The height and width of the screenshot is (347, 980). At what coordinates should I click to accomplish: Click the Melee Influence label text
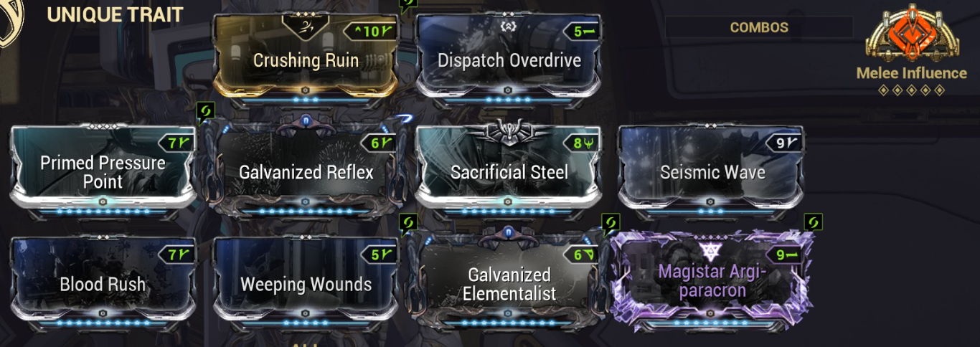(911, 73)
